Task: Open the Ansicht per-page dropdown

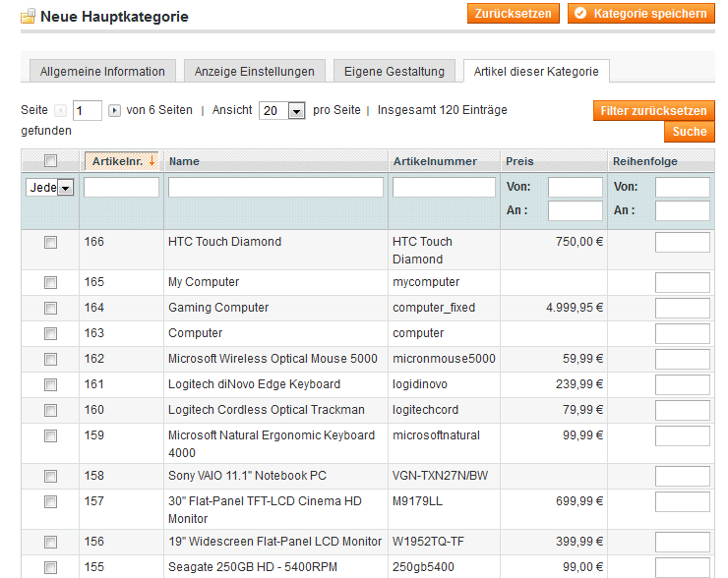Action: point(281,110)
